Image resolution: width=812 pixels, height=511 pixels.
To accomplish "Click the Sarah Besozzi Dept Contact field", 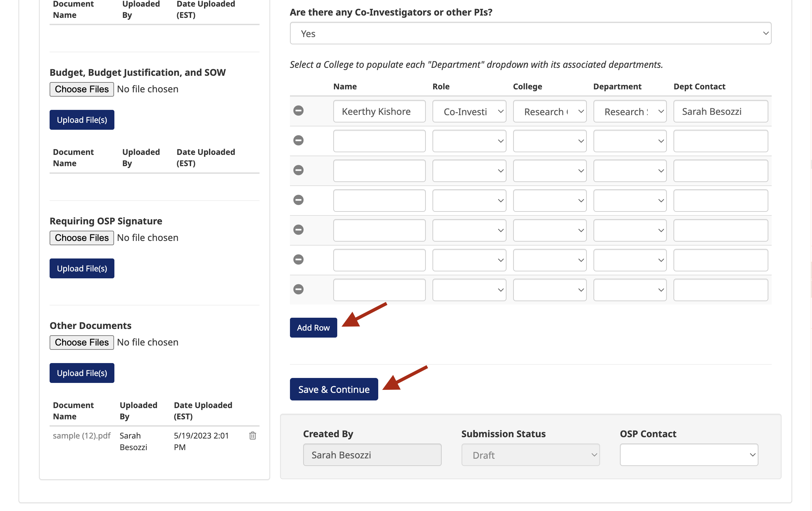I will tap(720, 112).
